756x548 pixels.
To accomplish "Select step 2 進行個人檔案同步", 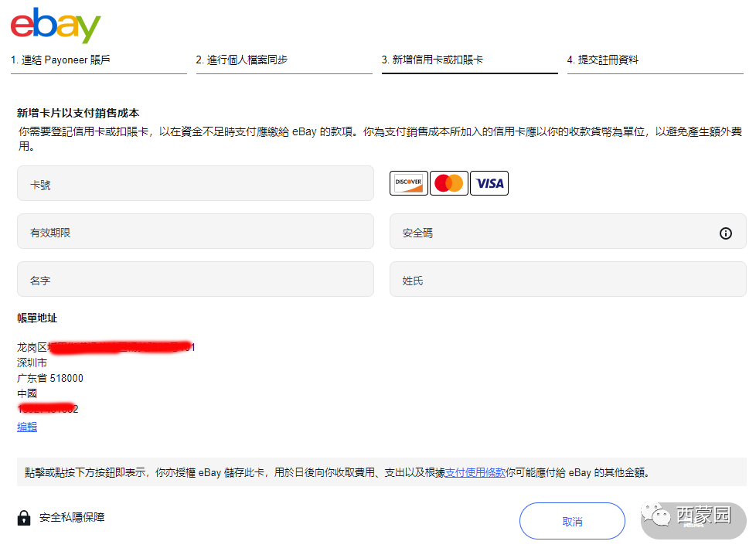I will pyautogui.click(x=284, y=63).
